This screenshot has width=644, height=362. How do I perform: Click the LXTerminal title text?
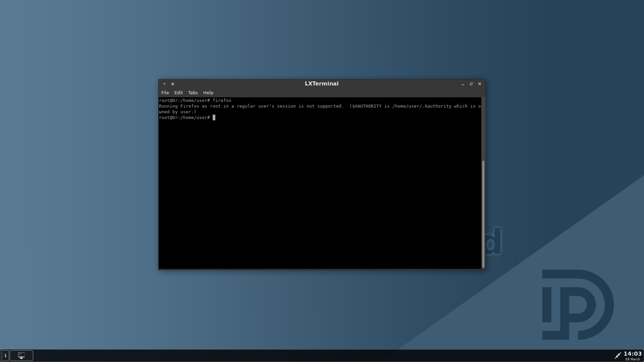point(322,84)
